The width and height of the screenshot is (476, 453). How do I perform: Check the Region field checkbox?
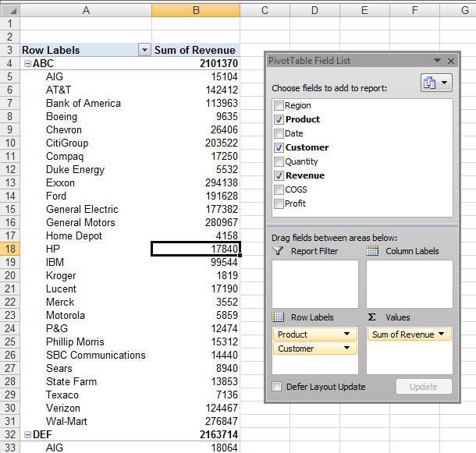[x=279, y=105]
